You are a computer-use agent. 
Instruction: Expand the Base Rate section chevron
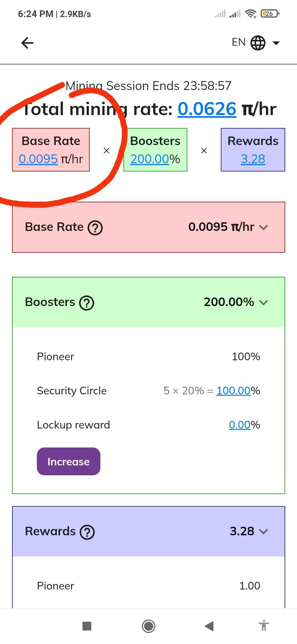coord(263,227)
